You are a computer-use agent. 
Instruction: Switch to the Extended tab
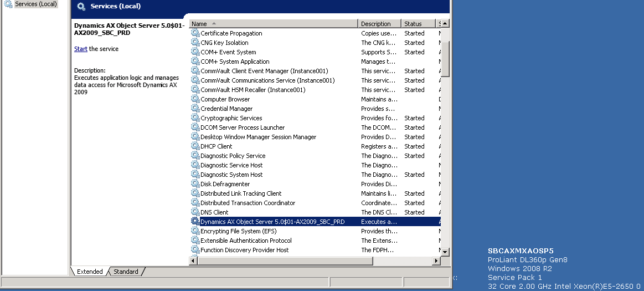[90, 271]
